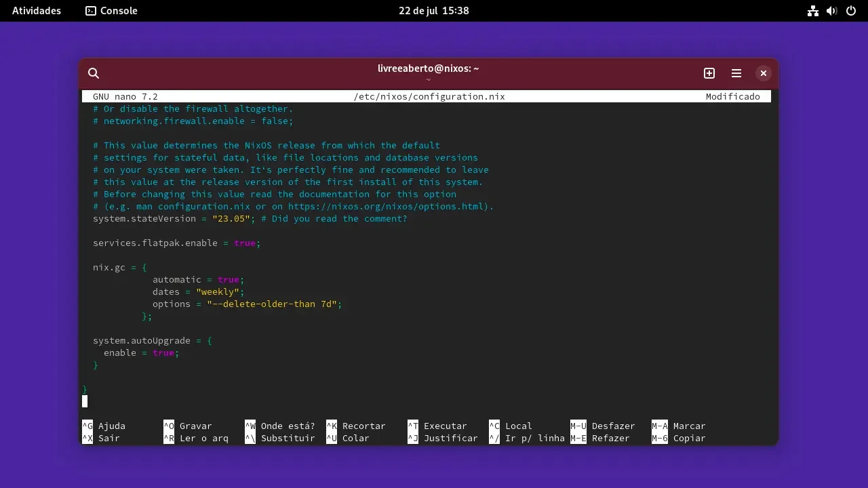Click the ^J Justificar shortcut

(x=443, y=439)
